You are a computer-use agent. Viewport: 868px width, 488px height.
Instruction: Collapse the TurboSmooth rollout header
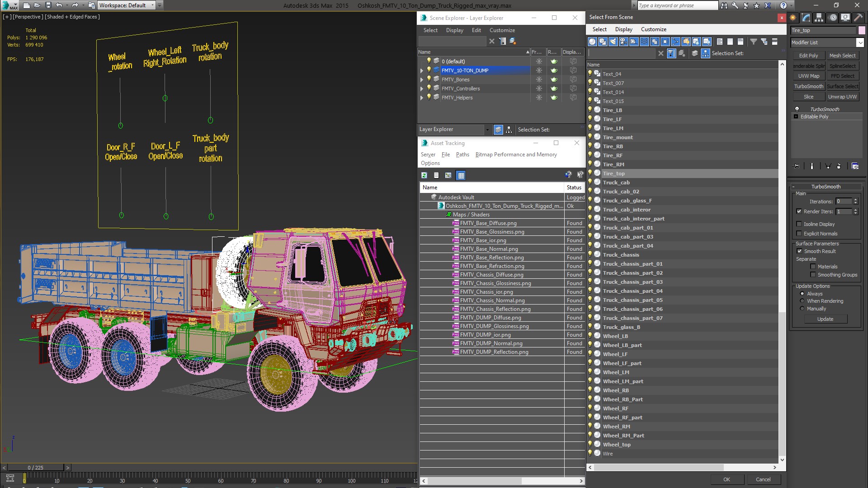[x=826, y=187]
